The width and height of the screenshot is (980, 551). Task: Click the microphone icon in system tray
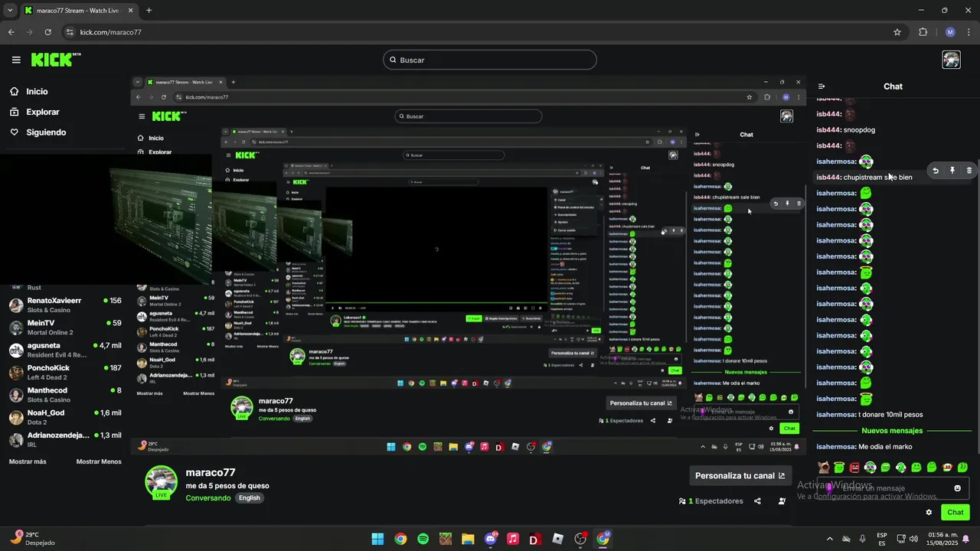[863, 539]
